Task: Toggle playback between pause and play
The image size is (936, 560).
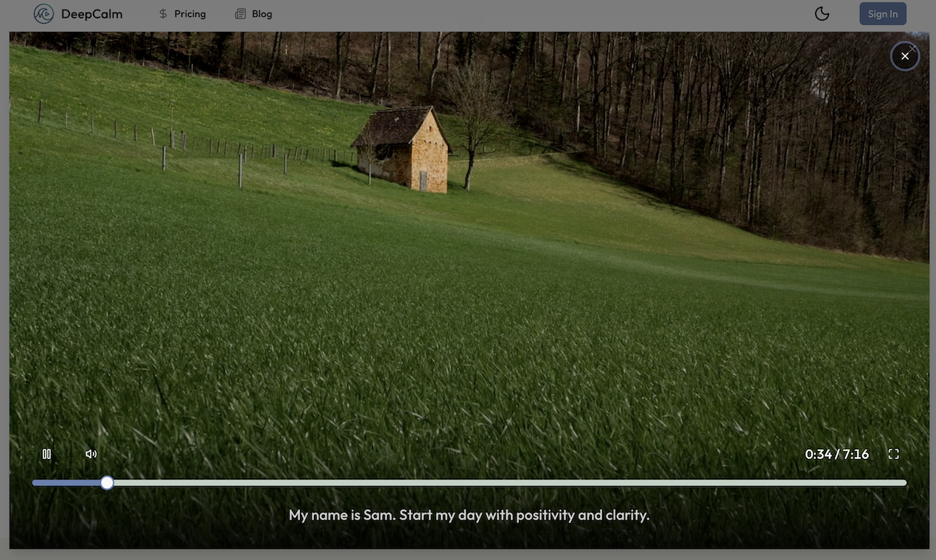Action: click(x=46, y=454)
